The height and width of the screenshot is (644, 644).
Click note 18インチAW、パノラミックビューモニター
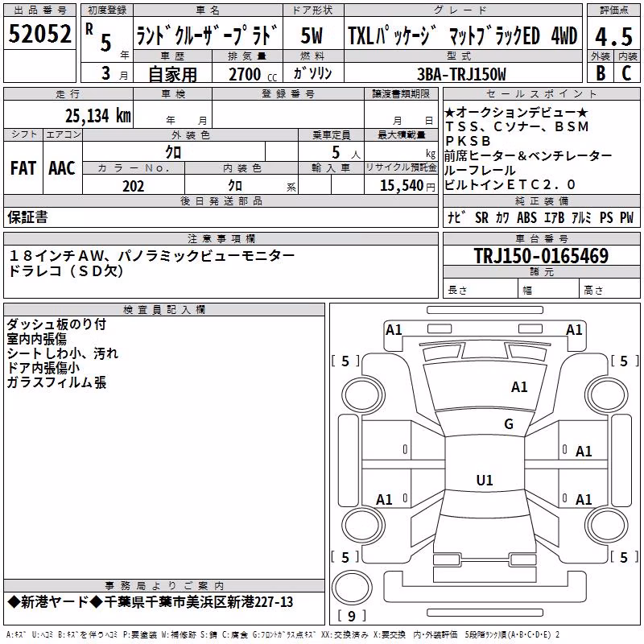tap(151, 256)
